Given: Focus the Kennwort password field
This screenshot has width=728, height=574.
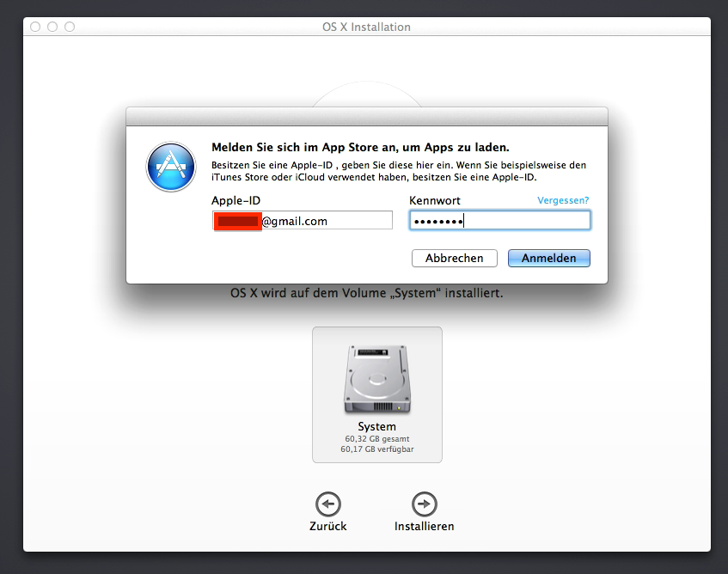Looking at the screenshot, I should (499, 221).
